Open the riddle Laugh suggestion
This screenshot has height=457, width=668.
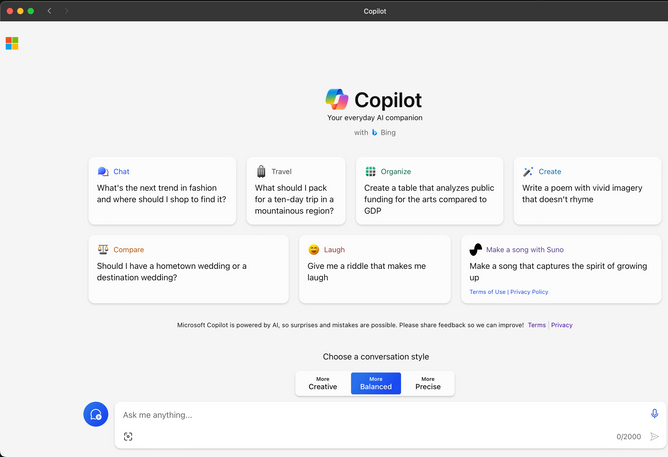tap(375, 269)
